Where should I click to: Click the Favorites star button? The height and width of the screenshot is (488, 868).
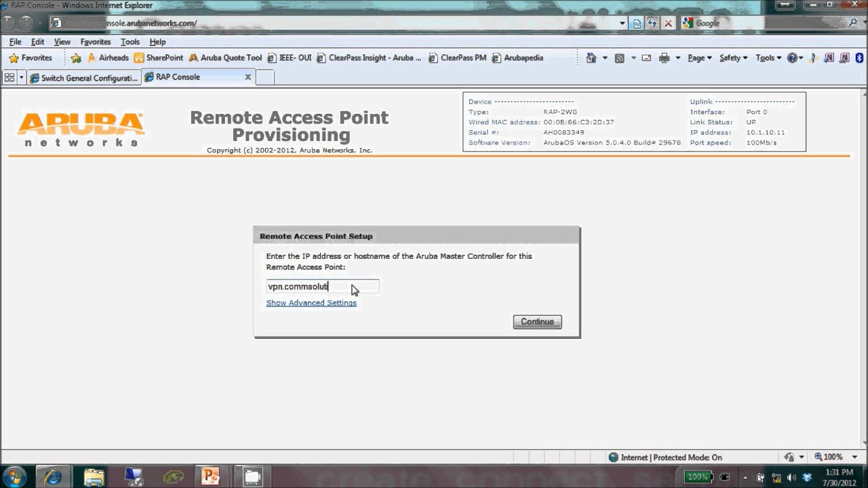click(30, 58)
